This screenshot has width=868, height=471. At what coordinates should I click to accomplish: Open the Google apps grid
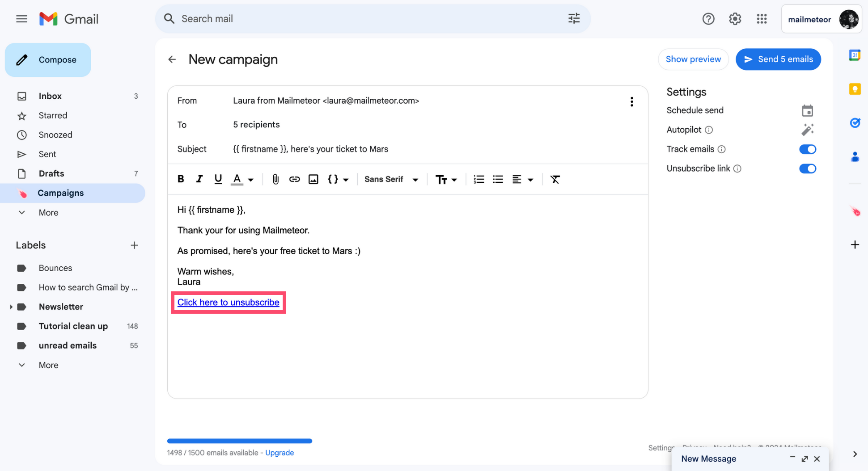tap(762, 19)
